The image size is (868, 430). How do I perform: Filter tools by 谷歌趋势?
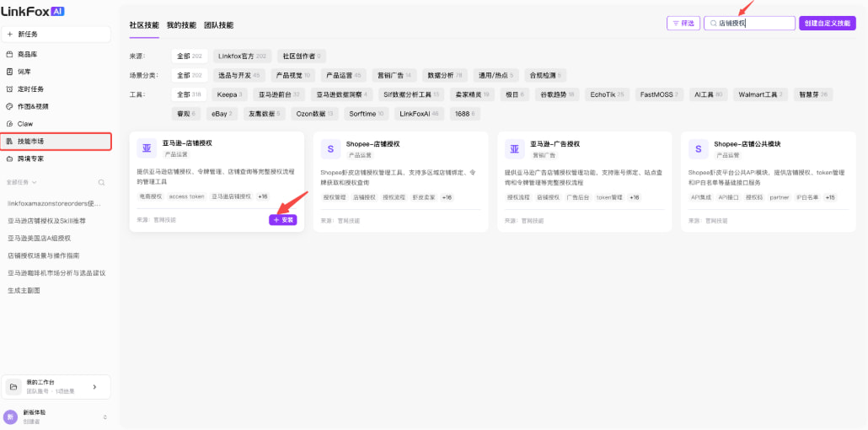point(557,94)
